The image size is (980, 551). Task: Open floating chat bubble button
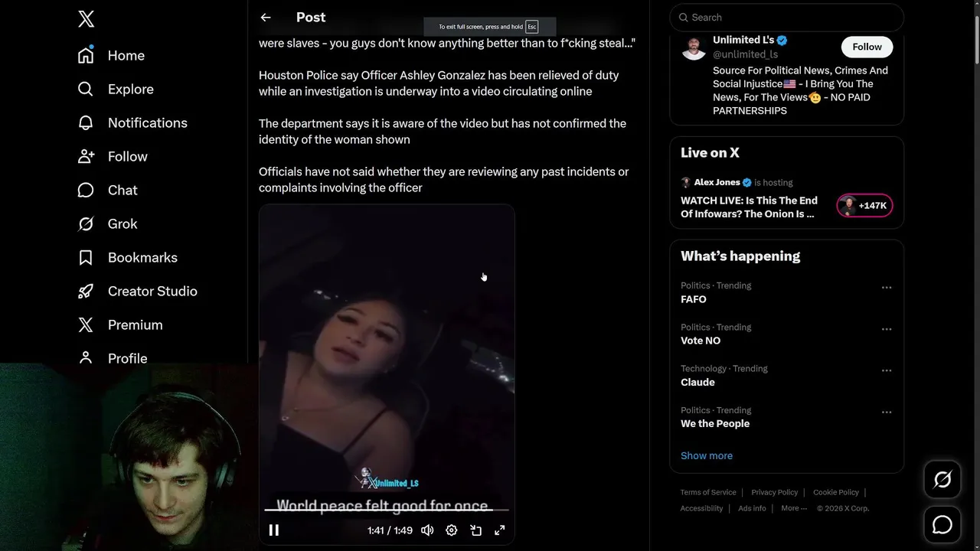coord(942,525)
